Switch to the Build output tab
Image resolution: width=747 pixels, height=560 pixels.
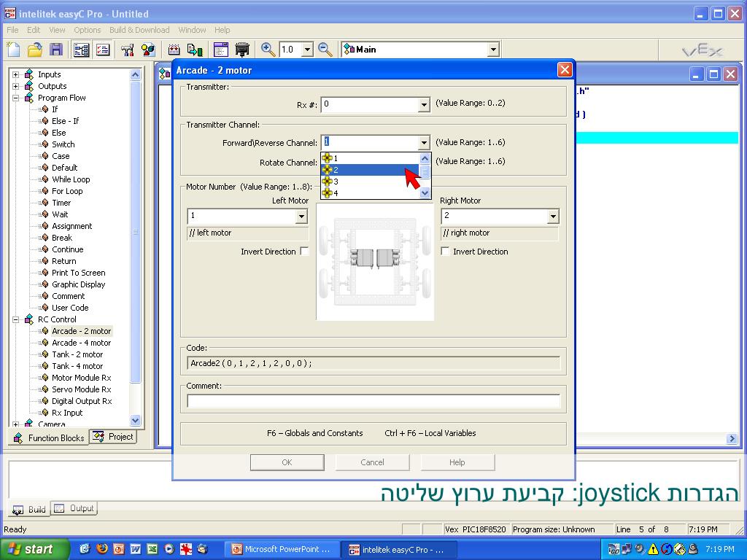click(29, 509)
